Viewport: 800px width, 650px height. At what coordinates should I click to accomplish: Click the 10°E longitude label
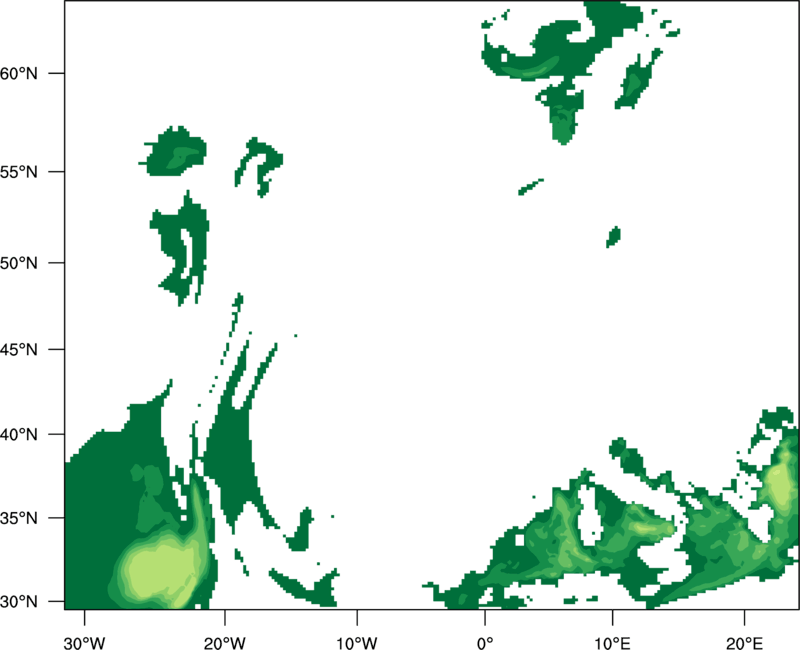(612, 643)
